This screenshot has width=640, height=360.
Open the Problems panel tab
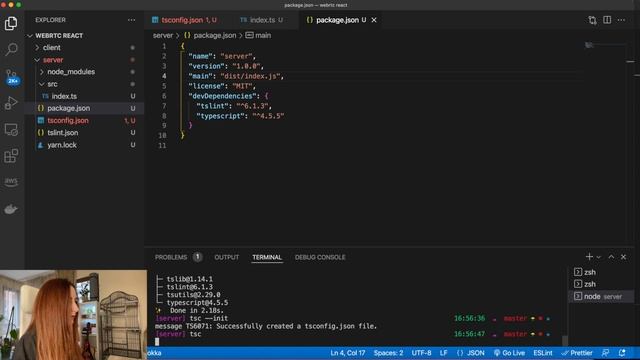(178, 257)
